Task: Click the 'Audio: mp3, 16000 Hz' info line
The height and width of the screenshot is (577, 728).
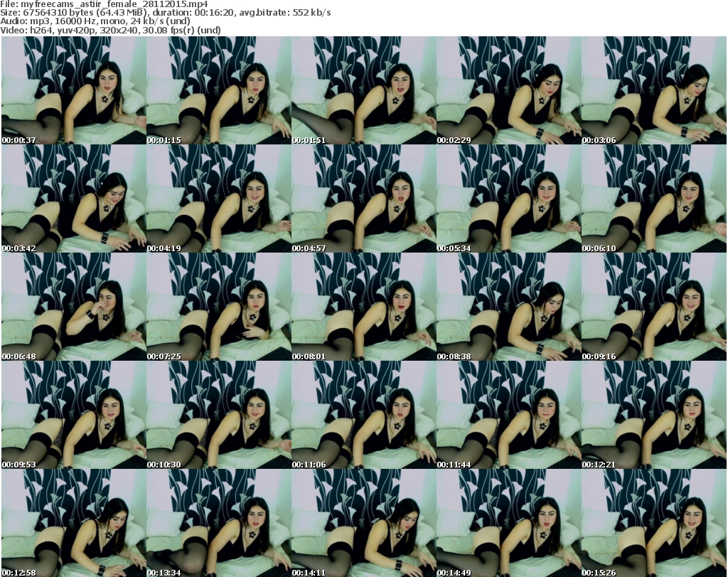Action: (x=95, y=21)
